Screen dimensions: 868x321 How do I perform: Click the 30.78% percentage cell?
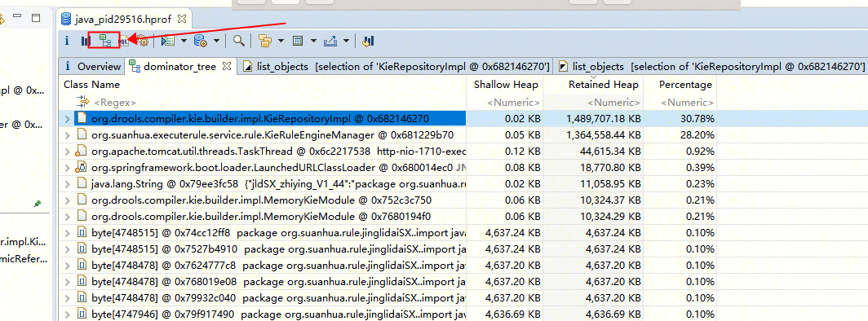pos(697,118)
